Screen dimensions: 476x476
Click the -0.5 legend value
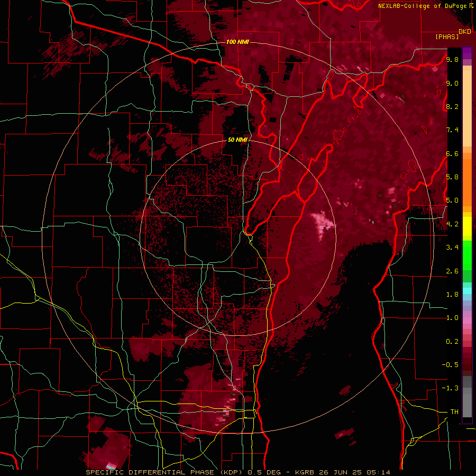450,365
